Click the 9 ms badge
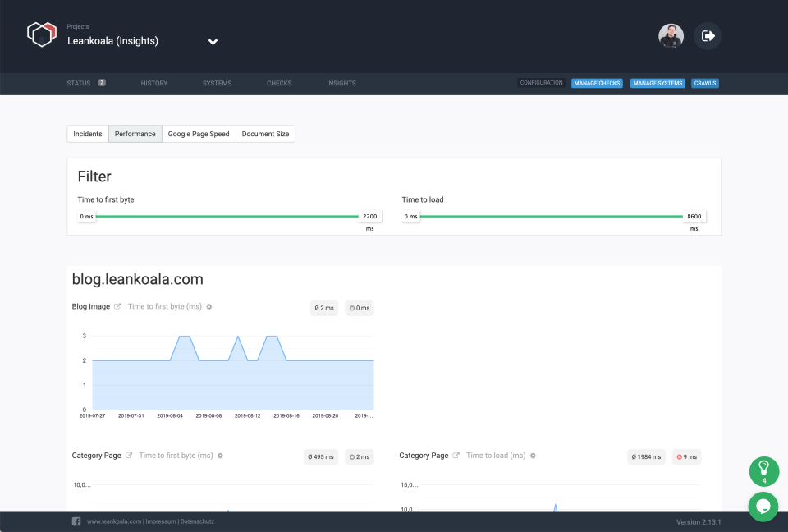This screenshot has height=532, width=788. [x=686, y=456]
